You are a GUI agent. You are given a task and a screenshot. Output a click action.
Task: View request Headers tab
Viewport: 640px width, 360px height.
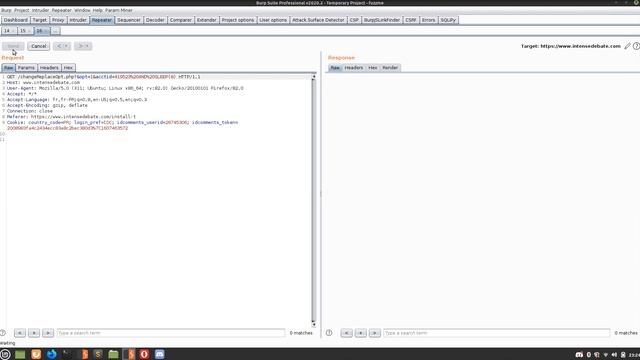click(x=49, y=68)
